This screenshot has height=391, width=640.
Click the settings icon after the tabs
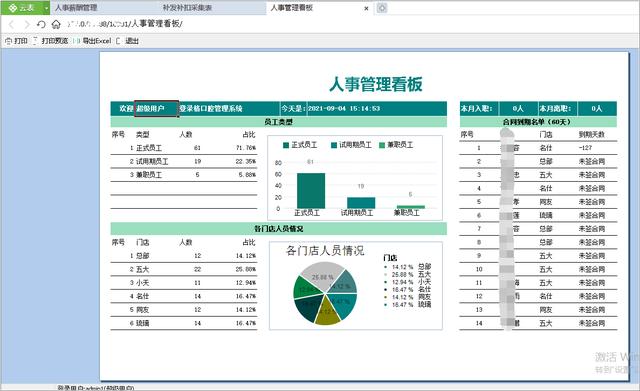coord(382,8)
